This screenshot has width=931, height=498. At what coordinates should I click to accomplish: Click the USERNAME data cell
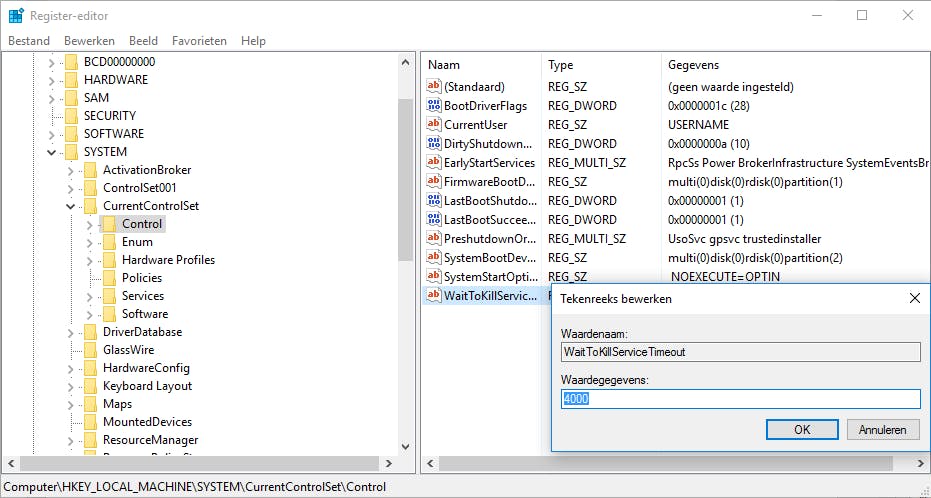click(698, 125)
